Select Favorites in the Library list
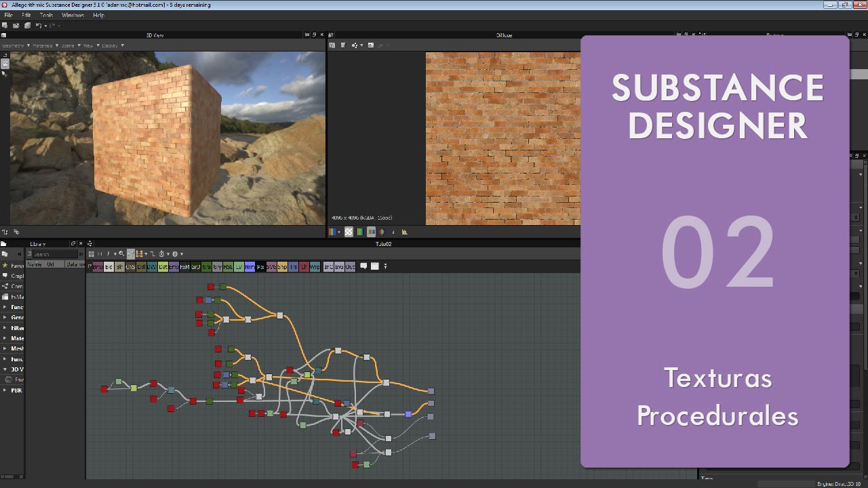 [13, 266]
